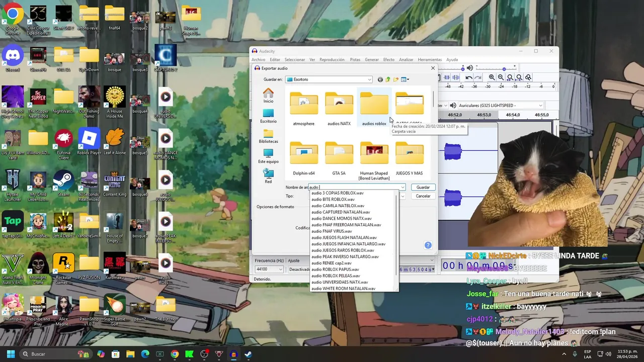The height and width of the screenshot is (362, 644).
Task: Click the file name dropdown arrow
Action: click(x=403, y=188)
